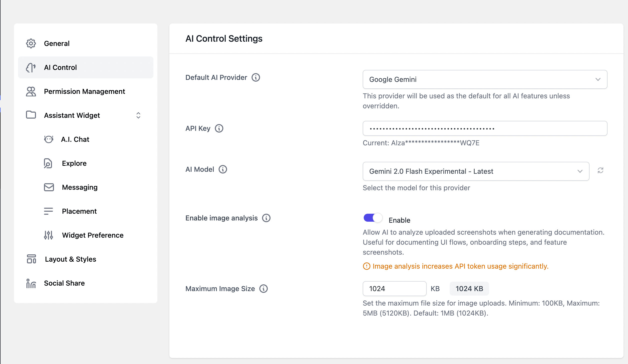Collapse the Assistant Widget section

[x=138, y=115]
